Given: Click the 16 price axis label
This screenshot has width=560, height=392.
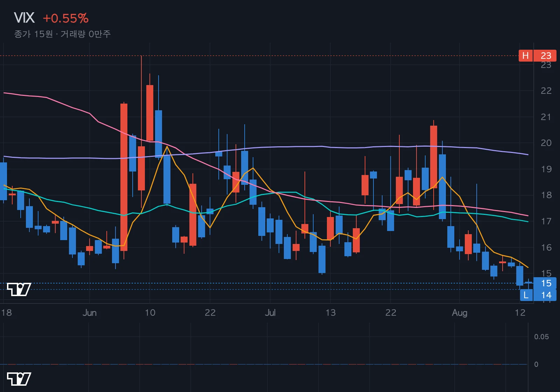Looking at the screenshot, I should click(x=546, y=247).
